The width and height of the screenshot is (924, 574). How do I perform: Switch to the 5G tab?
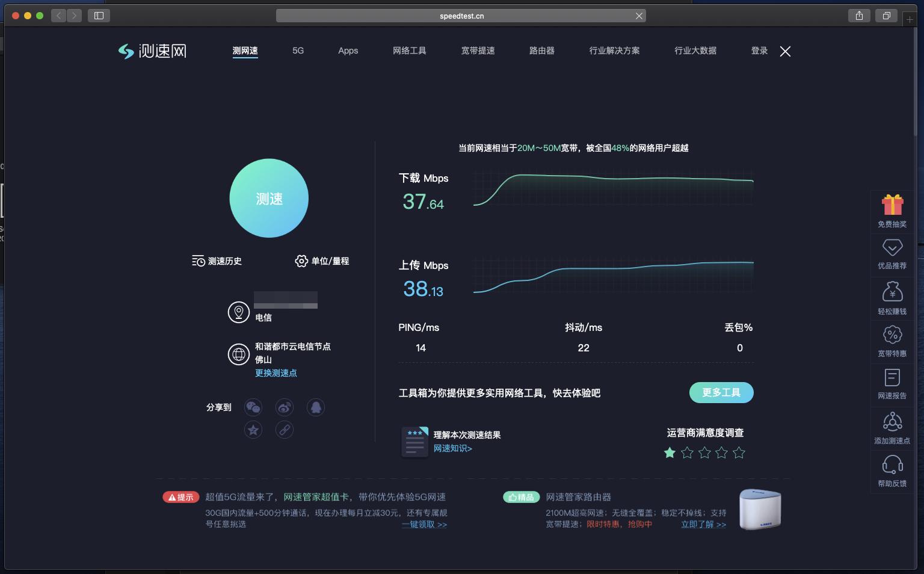tap(298, 51)
